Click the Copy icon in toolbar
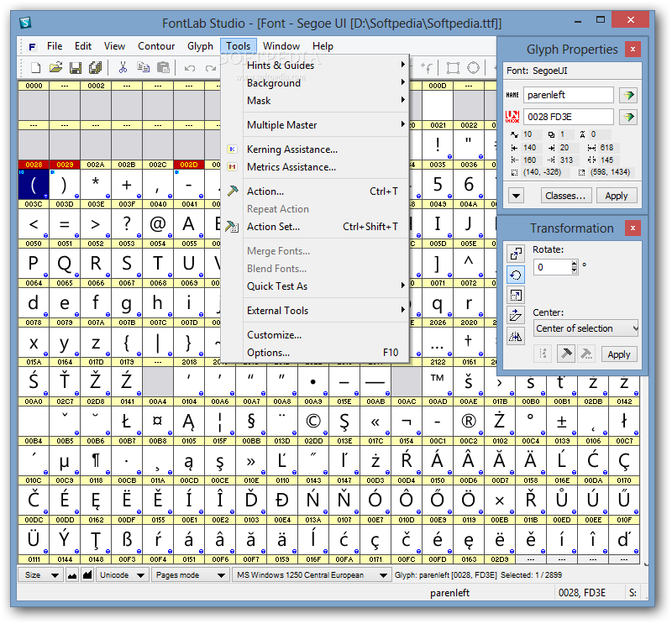Viewport: 672px width, 624px height. tap(143, 68)
